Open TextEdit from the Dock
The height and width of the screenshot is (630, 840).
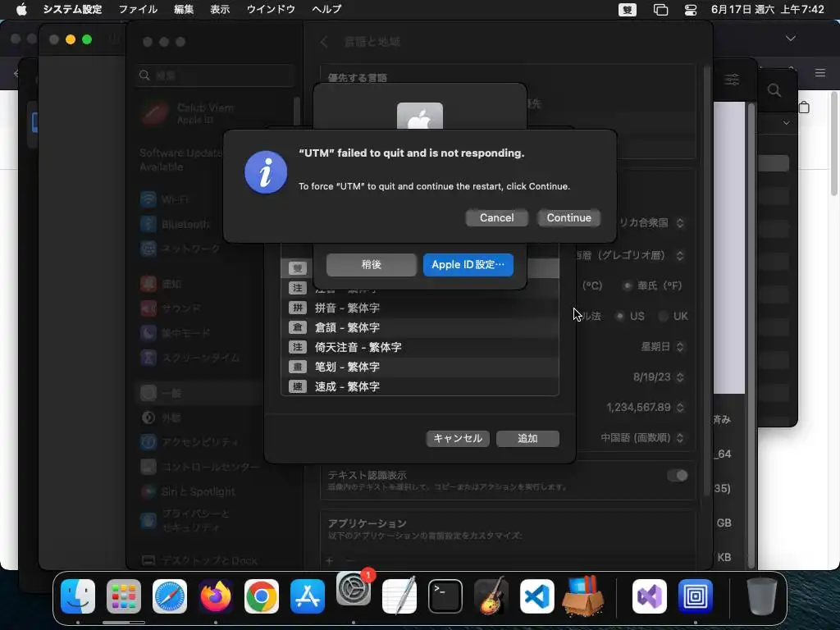click(399, 596)
